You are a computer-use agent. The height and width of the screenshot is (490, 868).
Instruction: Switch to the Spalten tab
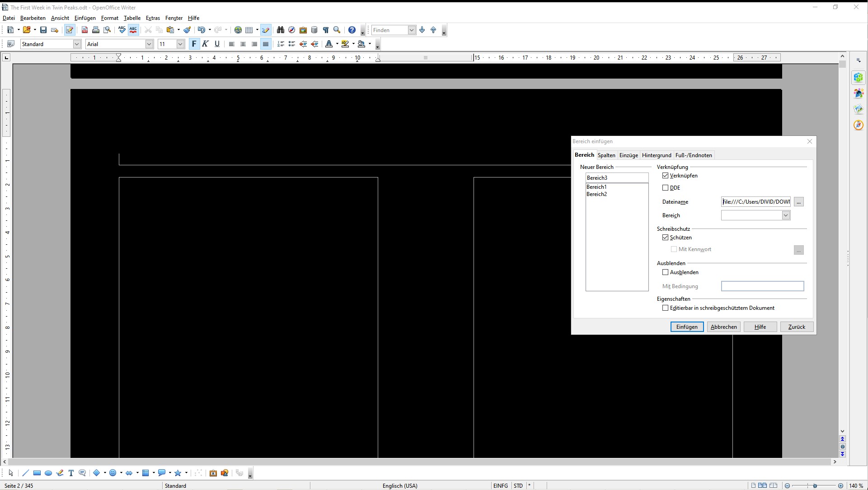pos(606,155)
